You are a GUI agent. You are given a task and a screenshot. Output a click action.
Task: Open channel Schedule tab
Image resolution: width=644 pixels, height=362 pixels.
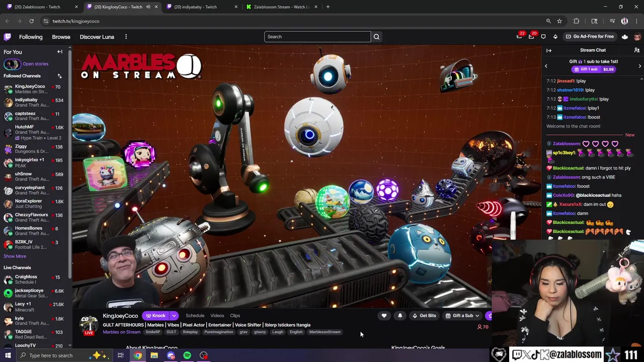click(x=195, y=316)
